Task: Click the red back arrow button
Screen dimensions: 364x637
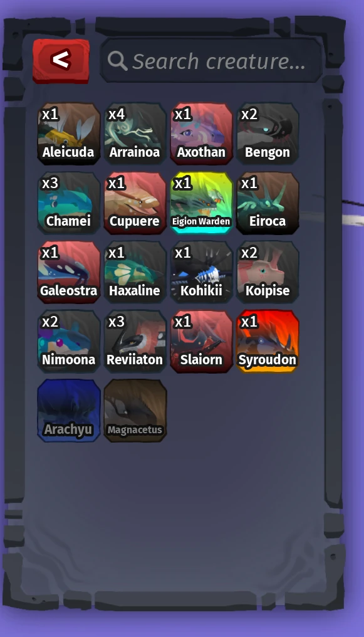Action: pyautogui.click(x=61, y=61)
